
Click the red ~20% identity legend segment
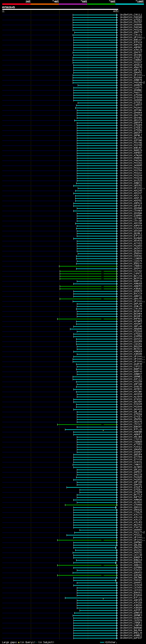pyautogui.click(x=16, y=4)
